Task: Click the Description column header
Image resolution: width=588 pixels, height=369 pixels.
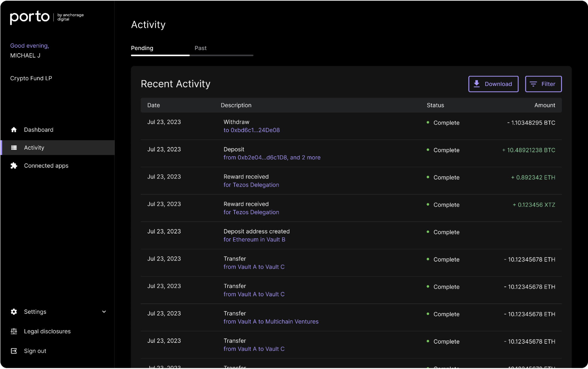Action: coord(236,105)
